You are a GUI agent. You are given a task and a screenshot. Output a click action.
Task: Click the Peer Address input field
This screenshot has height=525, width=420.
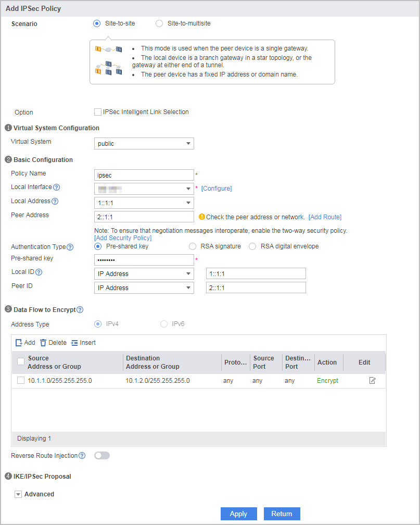tap(144, 217)
